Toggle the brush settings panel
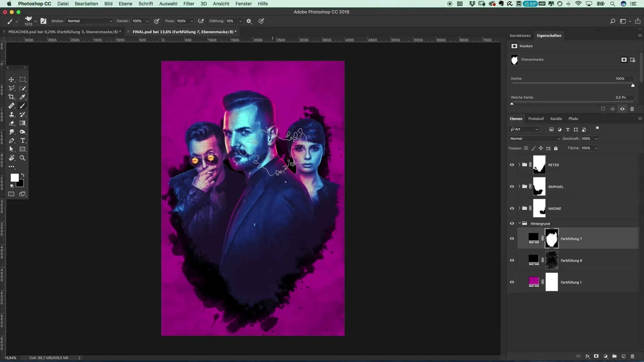644x362 pixels. pyautogui.click(x=44, y=21)
